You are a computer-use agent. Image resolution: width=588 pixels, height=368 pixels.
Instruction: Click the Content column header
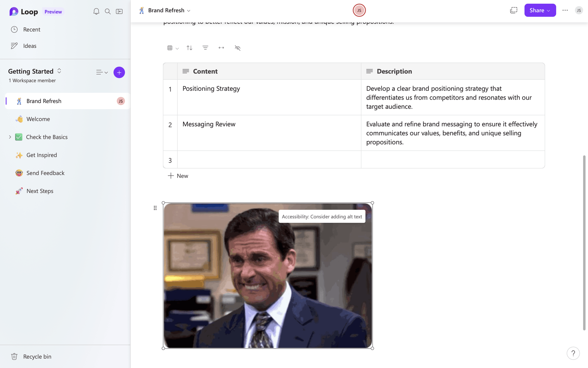[269, 71]
